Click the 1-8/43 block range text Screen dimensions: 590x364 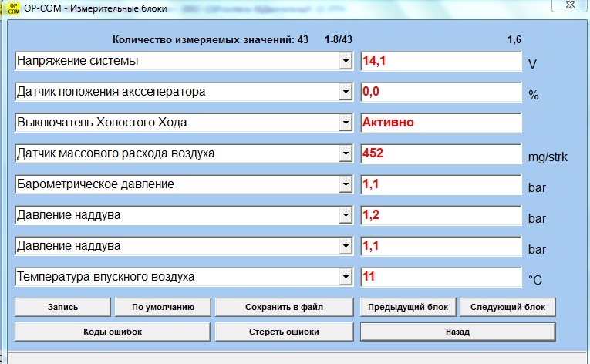339,39
